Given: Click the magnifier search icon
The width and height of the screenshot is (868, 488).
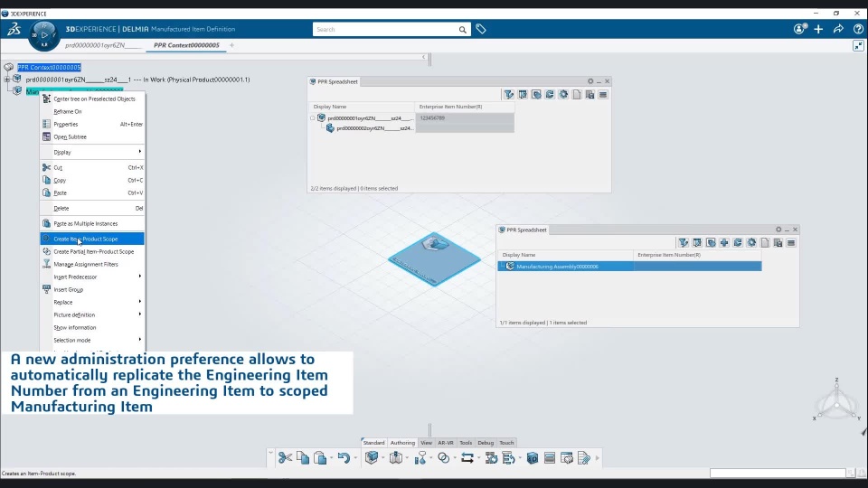Looking at the screenshot, I should (x=463, y=29).
